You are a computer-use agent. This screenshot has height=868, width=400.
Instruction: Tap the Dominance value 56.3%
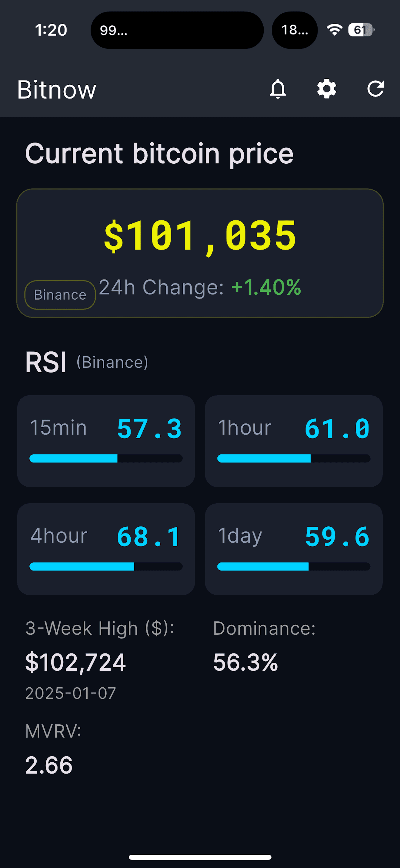pos(245,662)
